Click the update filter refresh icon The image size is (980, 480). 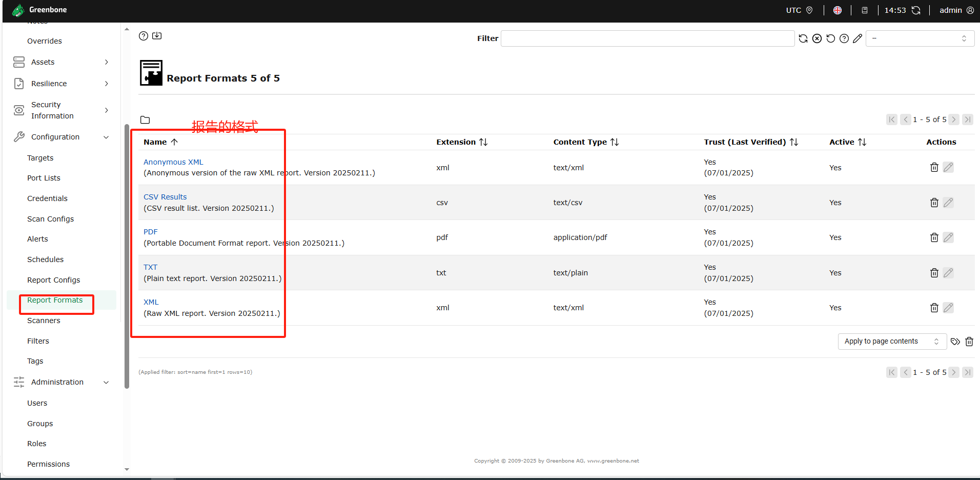coord(803,38)
